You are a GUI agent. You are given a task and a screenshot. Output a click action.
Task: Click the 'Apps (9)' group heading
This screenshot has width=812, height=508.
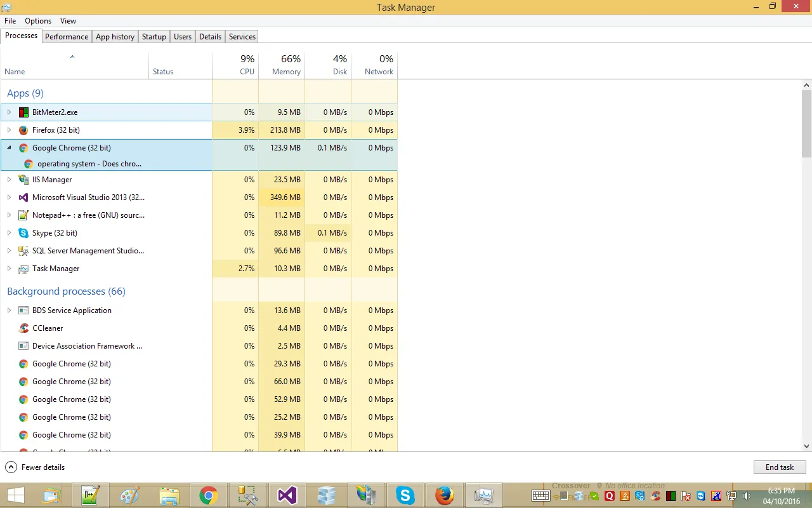pos(25,93)
